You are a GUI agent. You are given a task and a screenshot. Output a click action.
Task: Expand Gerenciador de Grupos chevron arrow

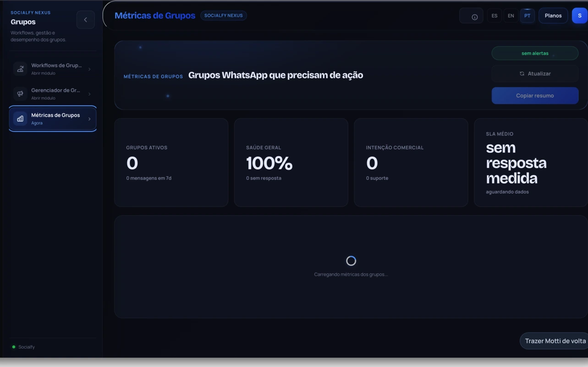pos(89,94)
